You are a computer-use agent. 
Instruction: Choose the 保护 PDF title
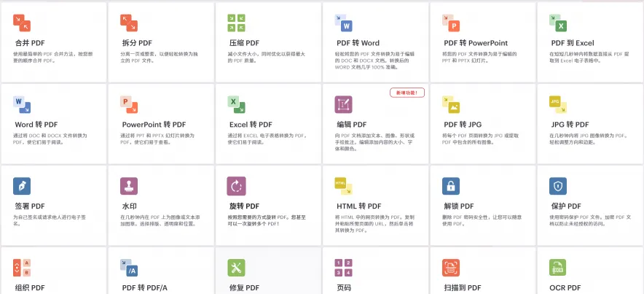point(566,206)
